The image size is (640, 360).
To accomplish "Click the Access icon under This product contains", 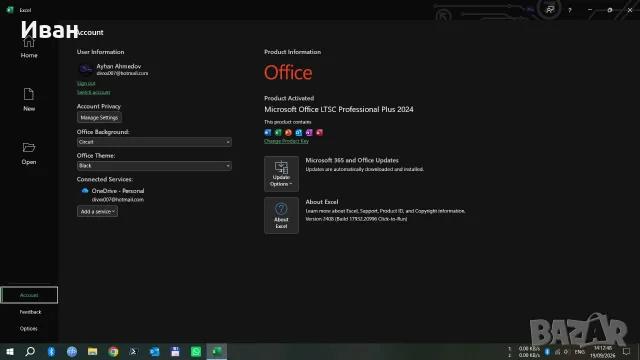I will coord(320,132).
